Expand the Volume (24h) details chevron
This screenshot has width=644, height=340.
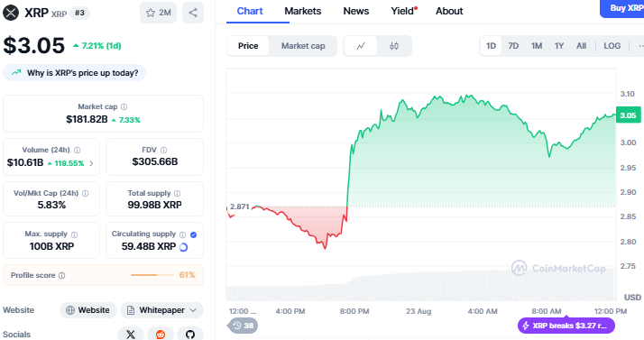point(91,163)
